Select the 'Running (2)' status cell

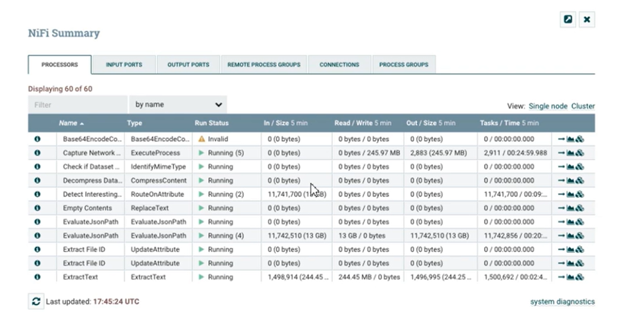227,194
